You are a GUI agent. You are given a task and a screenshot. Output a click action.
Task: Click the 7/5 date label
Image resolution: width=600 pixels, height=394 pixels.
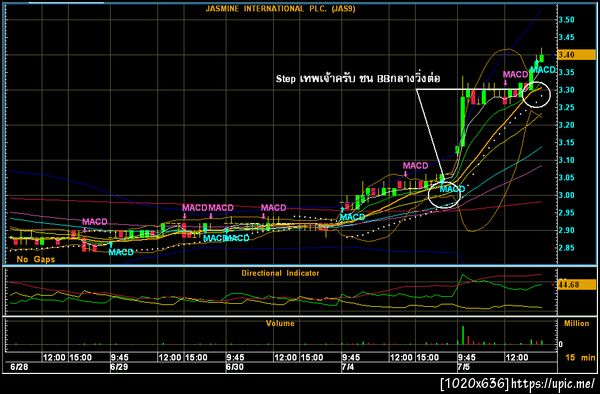coord(463,367)
